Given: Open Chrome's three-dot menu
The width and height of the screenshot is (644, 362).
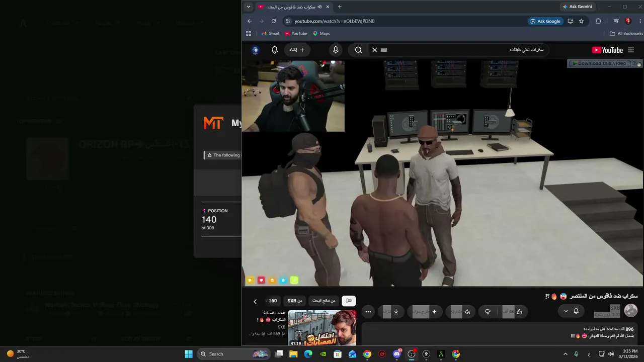Looking at the screenshot, I should (640, 21).
